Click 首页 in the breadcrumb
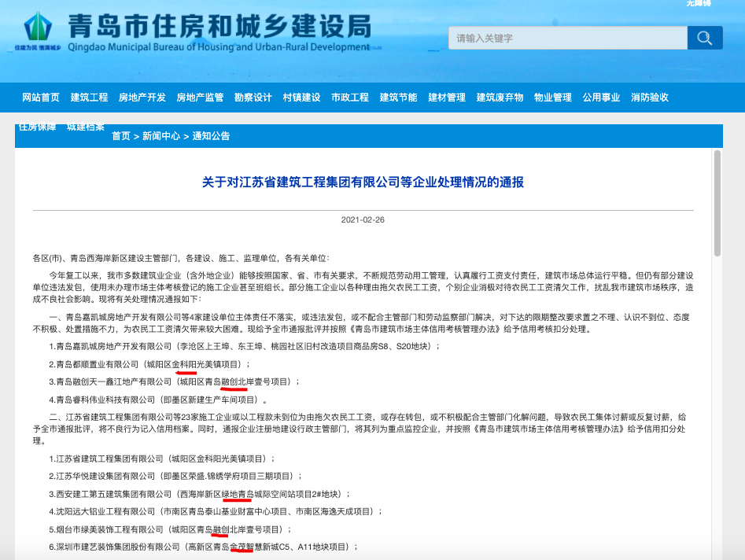Viewport: 745px width, 560px height. [120, 136]
